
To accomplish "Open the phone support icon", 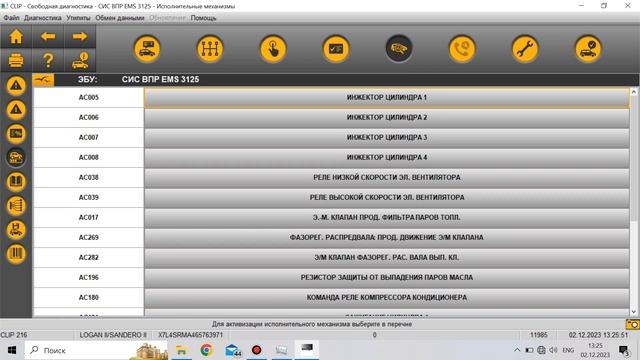I will click(462, 49).
